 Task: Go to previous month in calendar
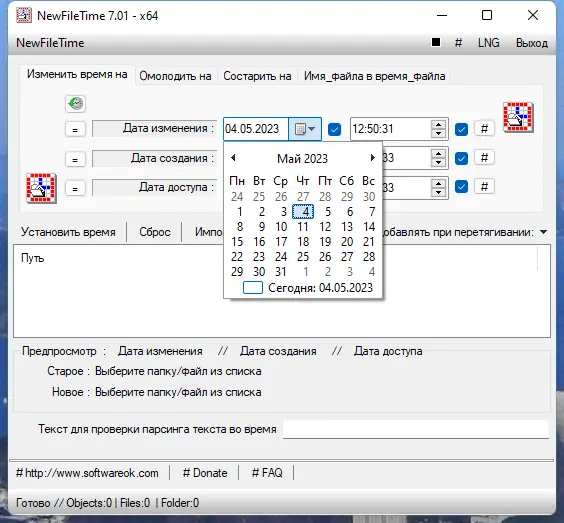[233, 158]
